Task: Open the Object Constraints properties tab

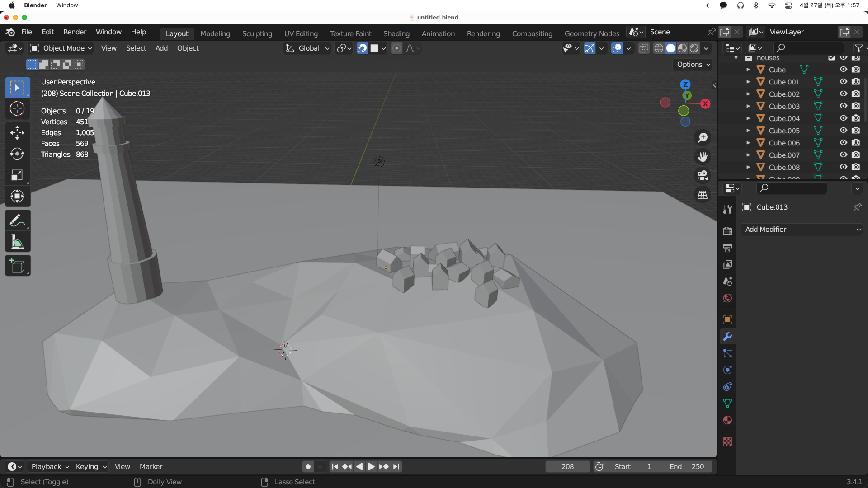Action: [727, 387]
